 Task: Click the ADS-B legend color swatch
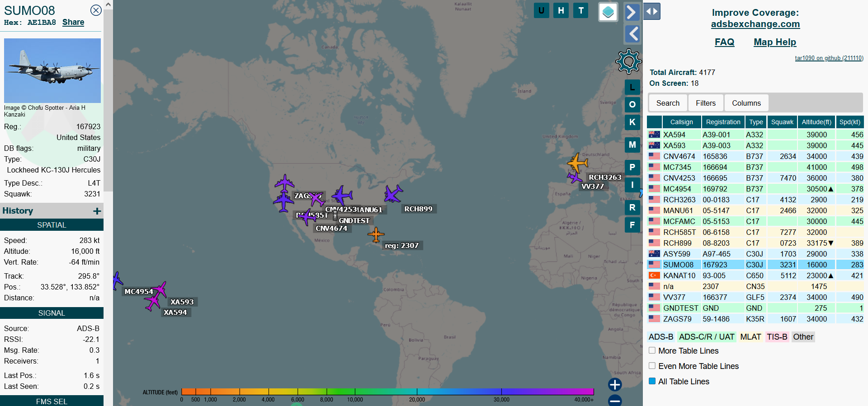pyautogui.click(x=661, y=337)
